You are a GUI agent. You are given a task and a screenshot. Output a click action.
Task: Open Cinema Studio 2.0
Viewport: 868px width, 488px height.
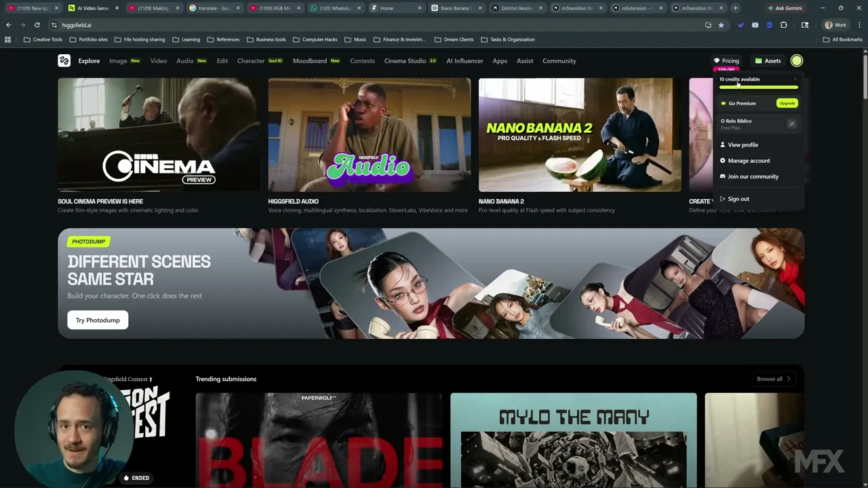pos(410,61)
